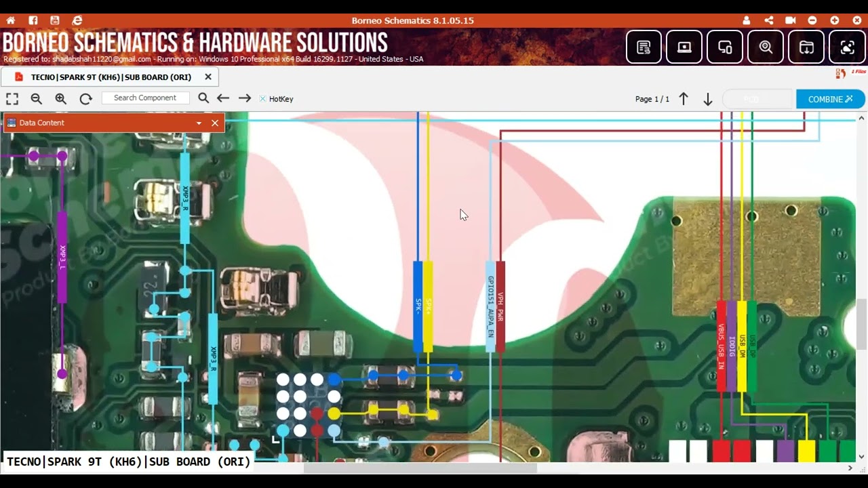This screenshot has height=488, width=868.
Task: Toggle fullscreen view icon
Action: coord(12,99)
